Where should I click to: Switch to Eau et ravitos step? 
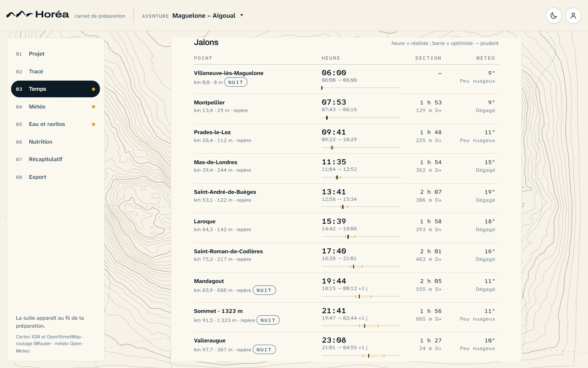click(x=56, y=124)
